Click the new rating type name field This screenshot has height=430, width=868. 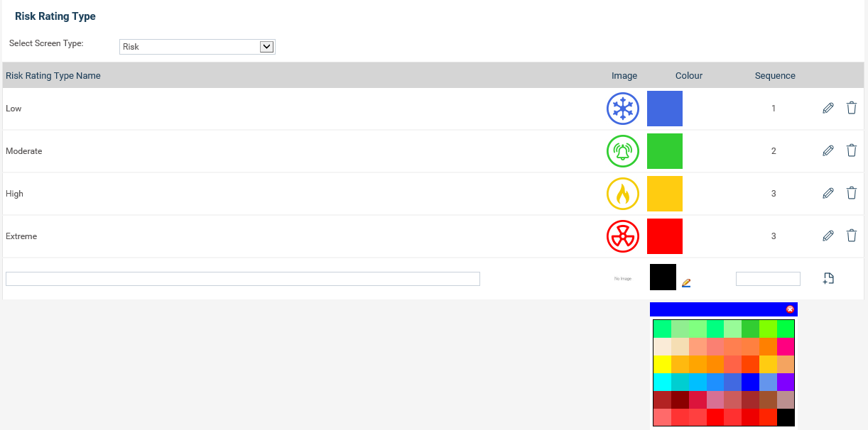click(x=243, y=279)
